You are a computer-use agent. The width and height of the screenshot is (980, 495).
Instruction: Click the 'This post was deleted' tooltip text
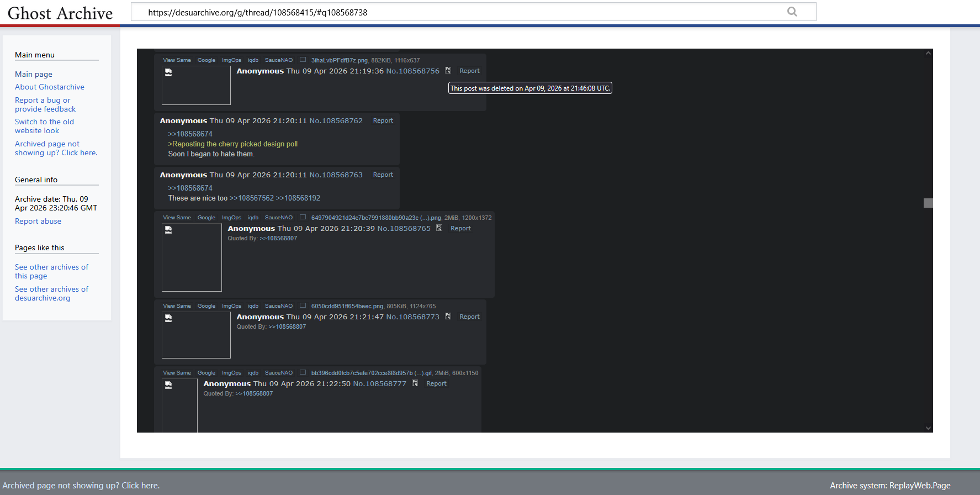[530, 88]
